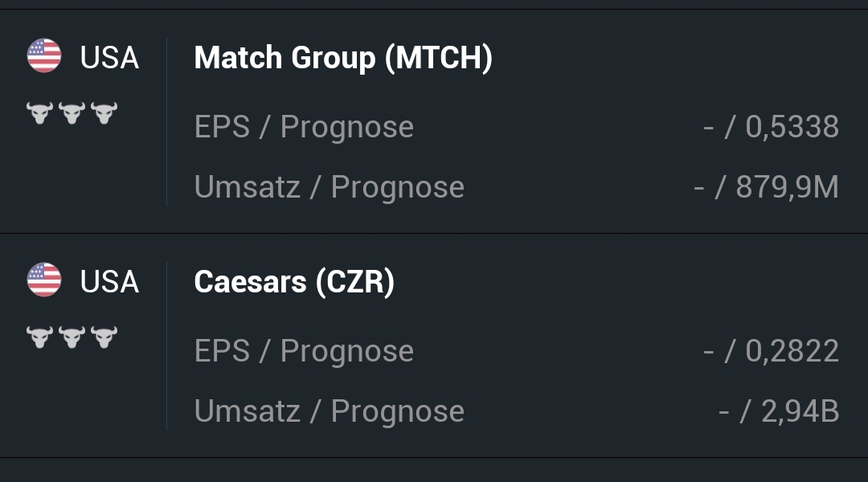Tap the USA label in the Match Group row
Viewport: 868px width, 482px height.
point(109,58)
